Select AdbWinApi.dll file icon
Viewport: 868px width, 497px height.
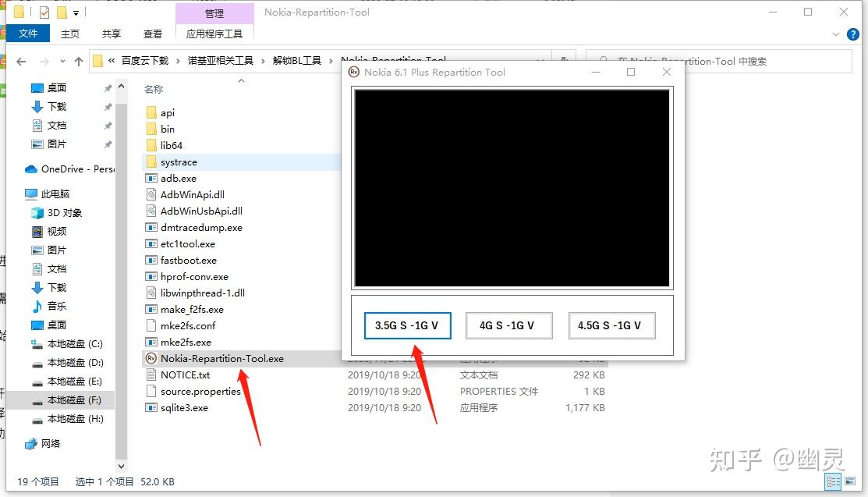151,194
